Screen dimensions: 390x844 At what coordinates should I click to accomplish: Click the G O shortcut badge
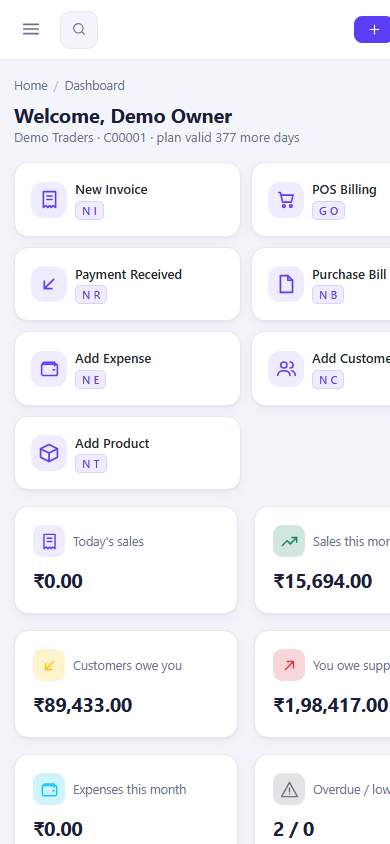328,211
